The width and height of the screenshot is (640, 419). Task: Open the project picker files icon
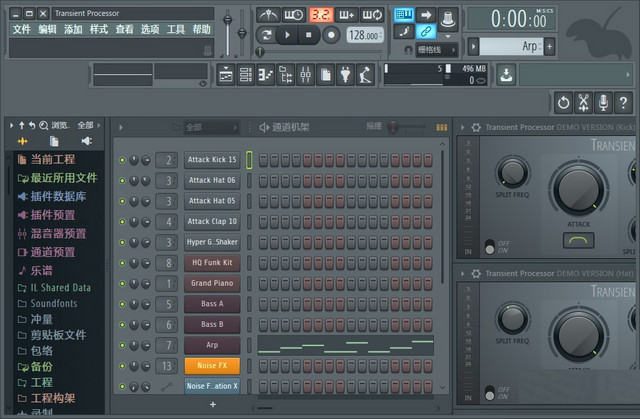[325, 75]
